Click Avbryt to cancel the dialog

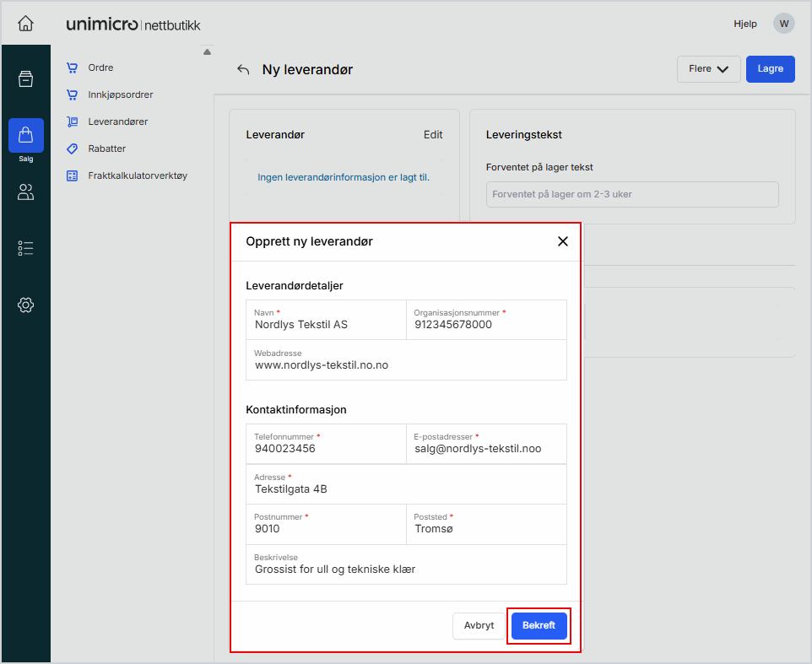(x=479, y=625)
